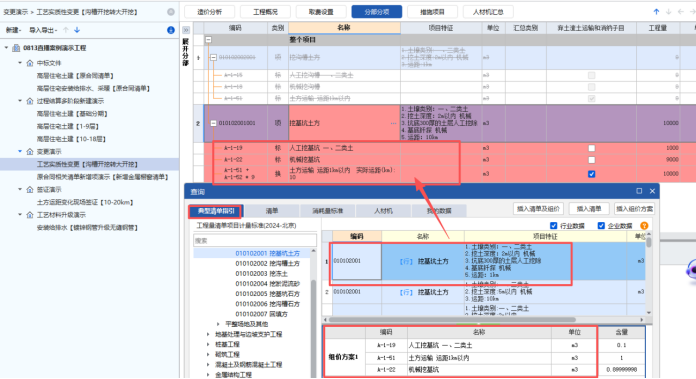Collapse the 整个项目 row
This screenshot has width=696, height=379.
pos(208,39)
